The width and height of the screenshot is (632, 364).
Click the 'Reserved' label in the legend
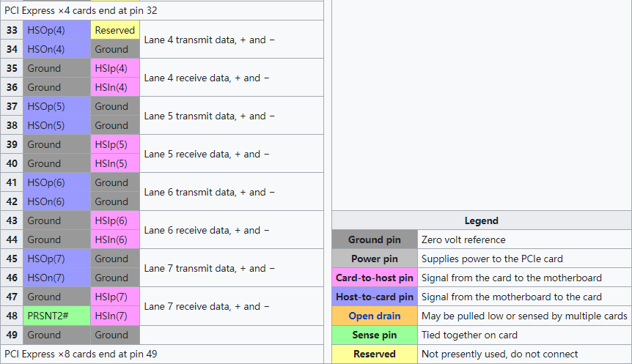375,354
